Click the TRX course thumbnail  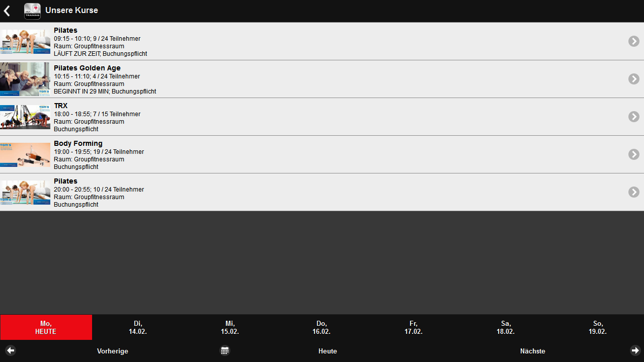[x=25, y=117]
